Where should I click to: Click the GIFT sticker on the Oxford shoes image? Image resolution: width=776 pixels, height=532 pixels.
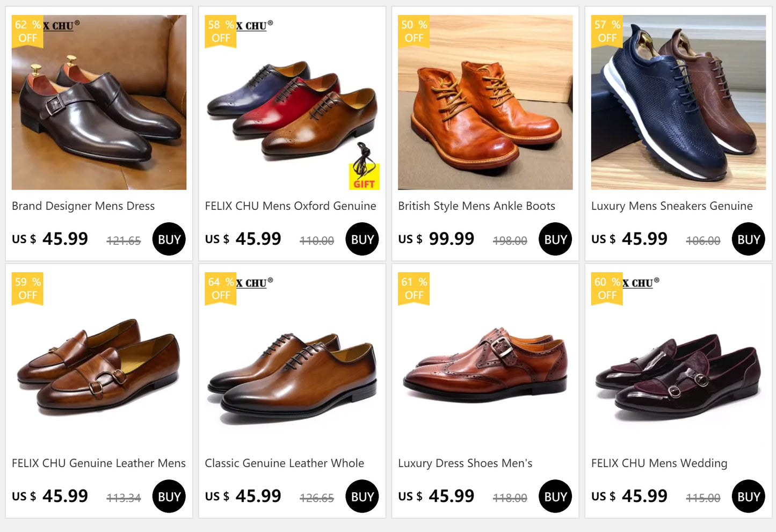[x=365, y=176]
